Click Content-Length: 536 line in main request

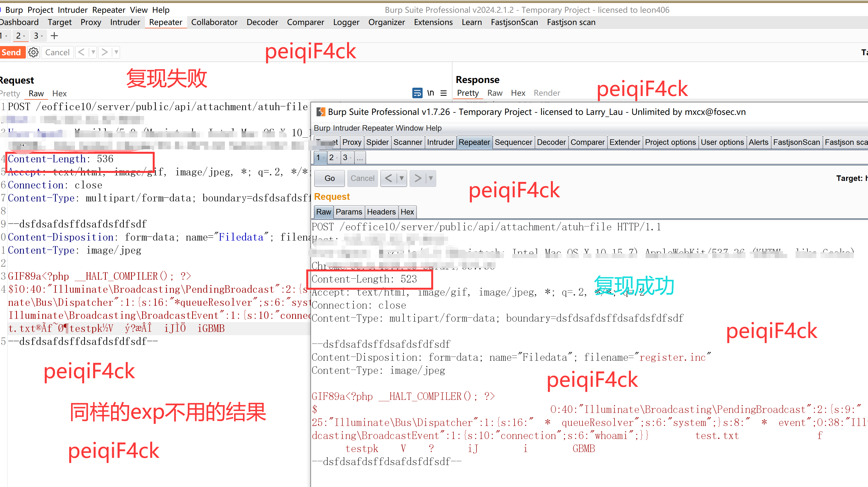coord(61,159)
